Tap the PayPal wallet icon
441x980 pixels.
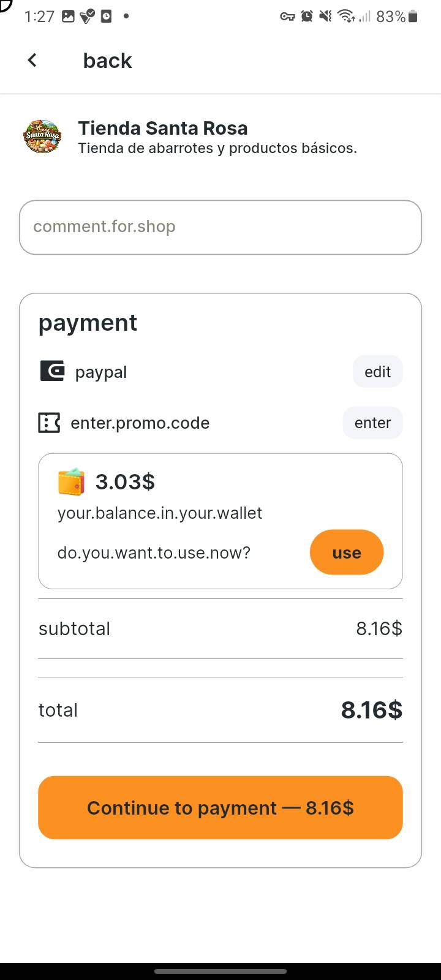pyautogui.click(x=52, y=371)
